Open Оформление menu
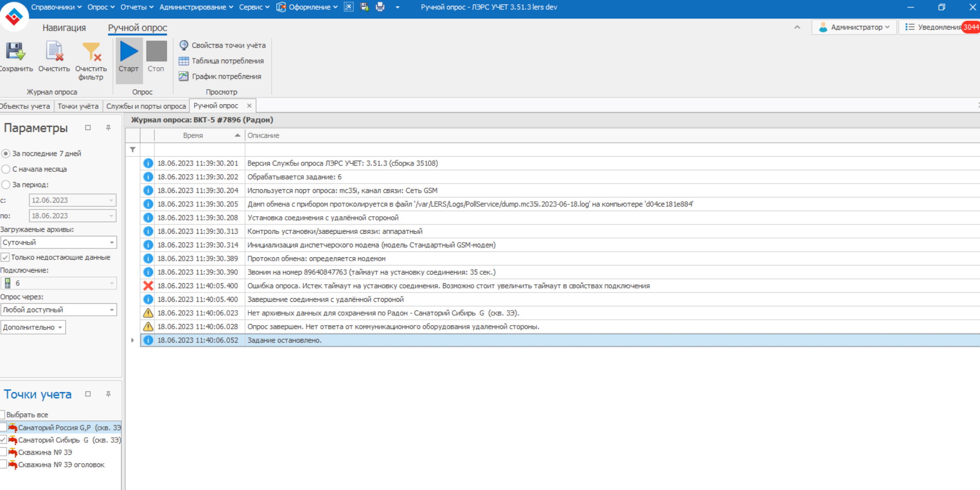 [307, 7]
